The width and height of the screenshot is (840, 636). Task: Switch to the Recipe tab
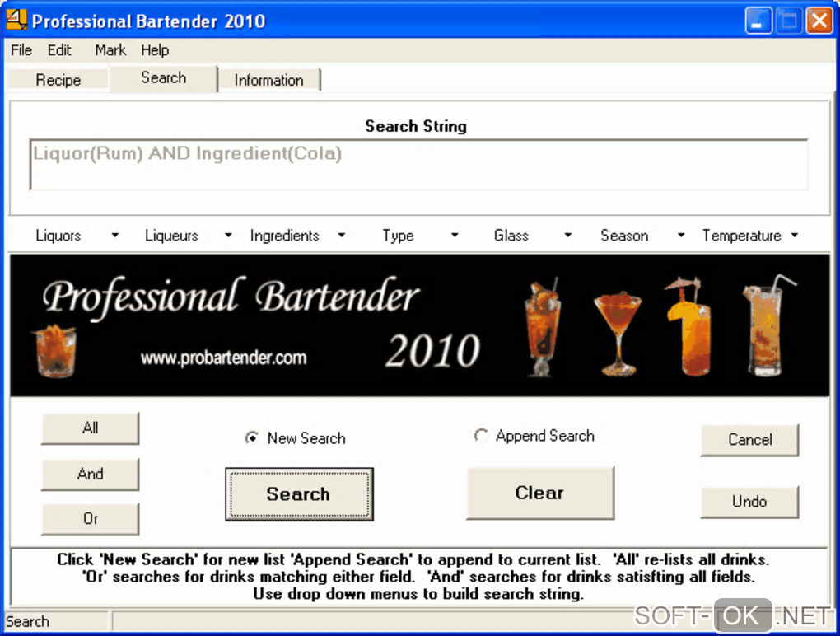[x=58, y=80]
